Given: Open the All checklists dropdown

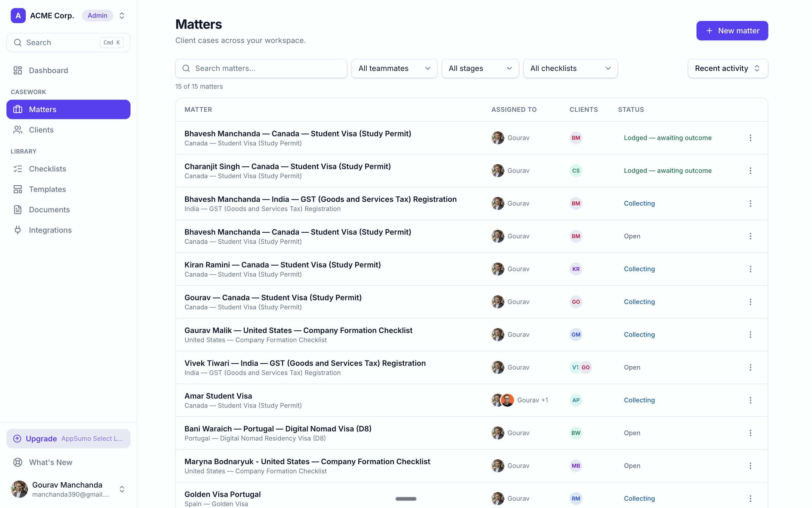Looking at the screenshot, I should [x=570, y=68].
